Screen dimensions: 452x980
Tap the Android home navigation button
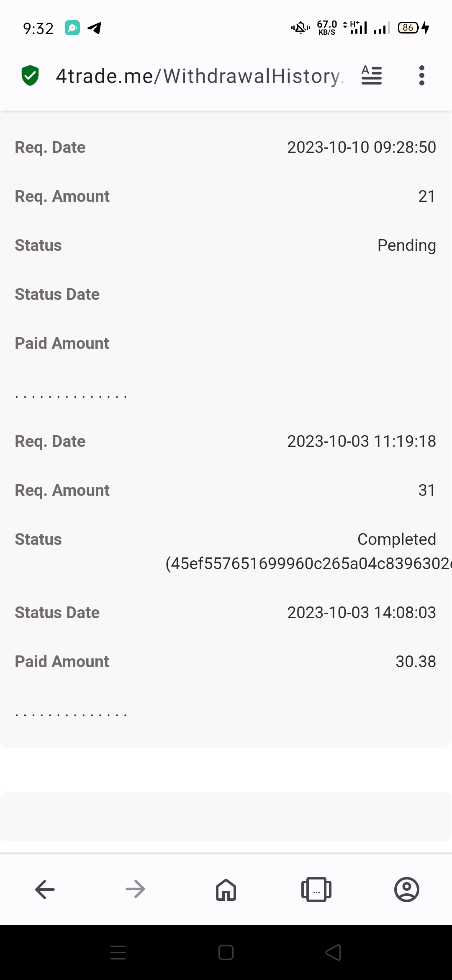(226, 952)
